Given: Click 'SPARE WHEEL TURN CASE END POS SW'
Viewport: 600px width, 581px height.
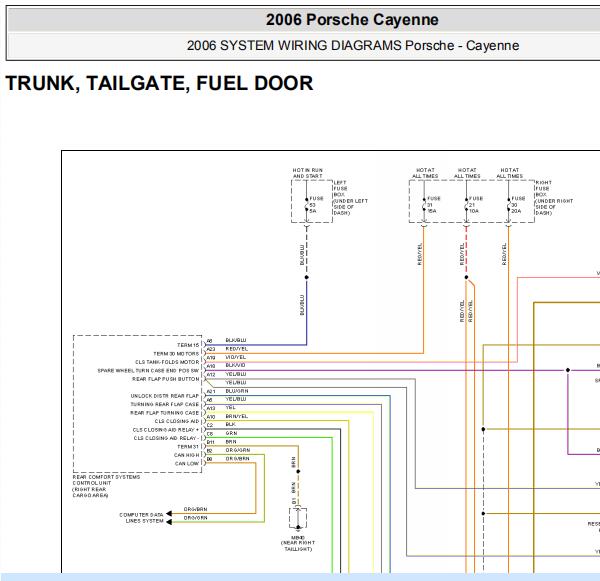Looking at the screenshot, I should click(148, 370).
